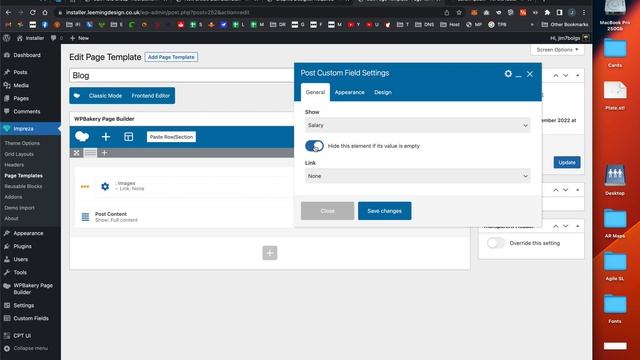
Task: Add column with gray row plus icon
Action: click(x=104, y=153)
